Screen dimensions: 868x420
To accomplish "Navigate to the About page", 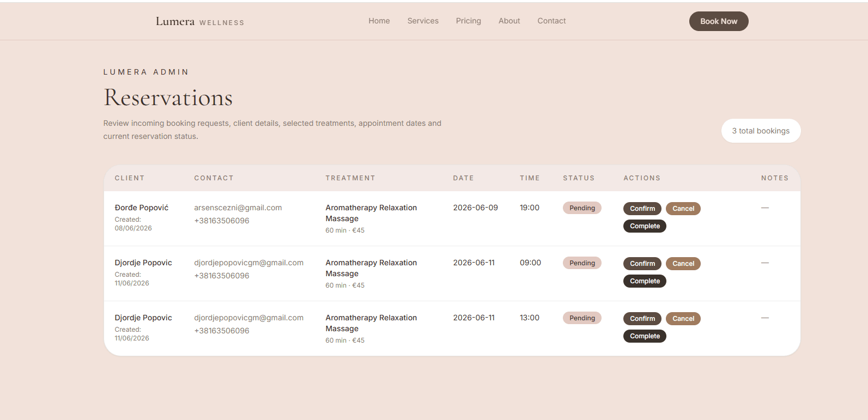I will (x=509, y=21).
